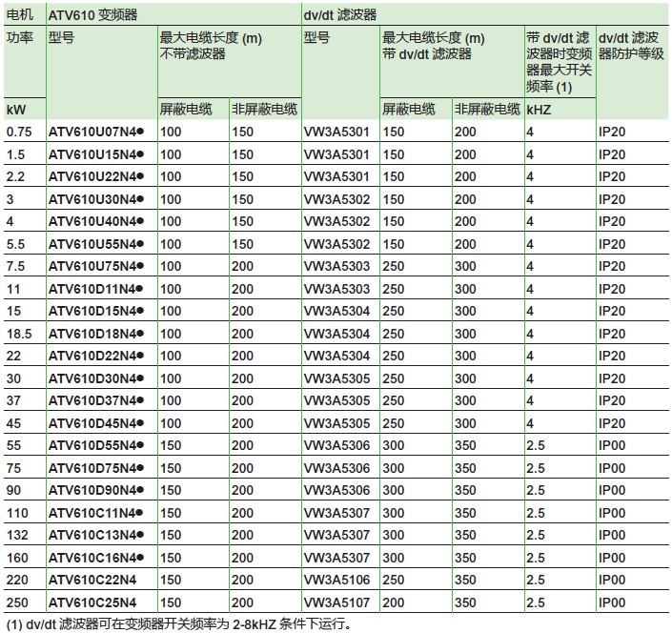Click the ATV610U07N4 model cell
Viewport: 672px width, 633px height.
click(x=95, y=132)
